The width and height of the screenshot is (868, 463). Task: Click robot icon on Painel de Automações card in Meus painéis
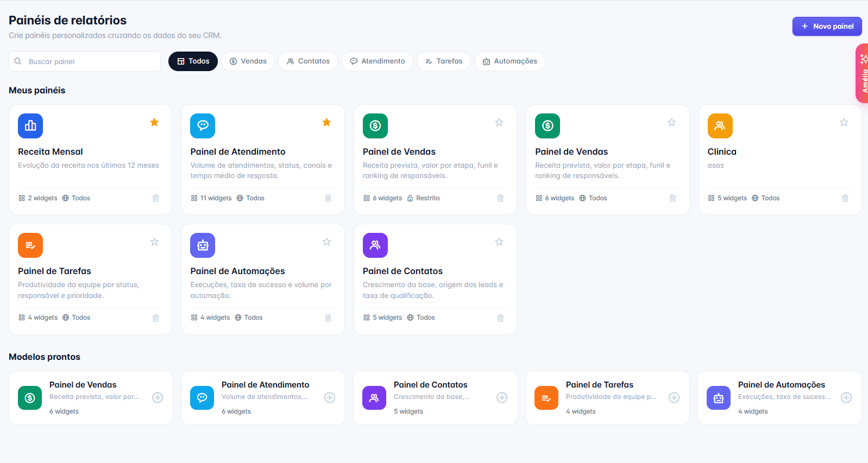tap(203, 245)
